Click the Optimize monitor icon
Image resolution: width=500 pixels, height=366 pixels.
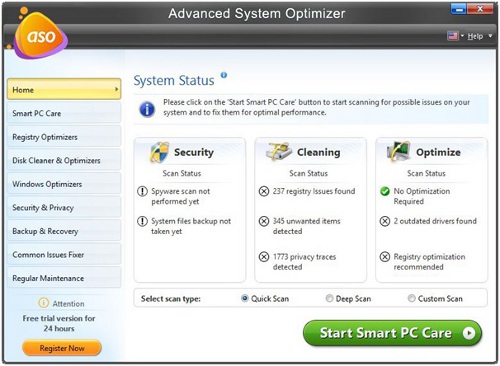pyautogui.click(x=398, y=151)
